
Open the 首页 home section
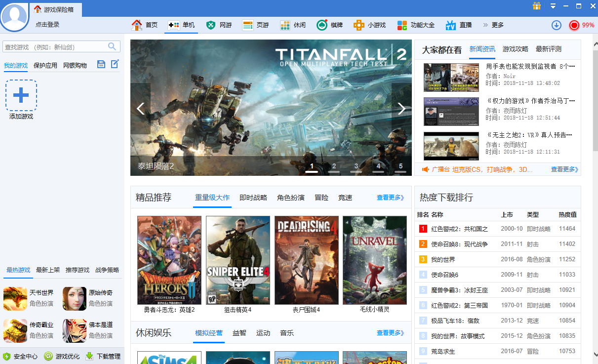pos(144,25)
